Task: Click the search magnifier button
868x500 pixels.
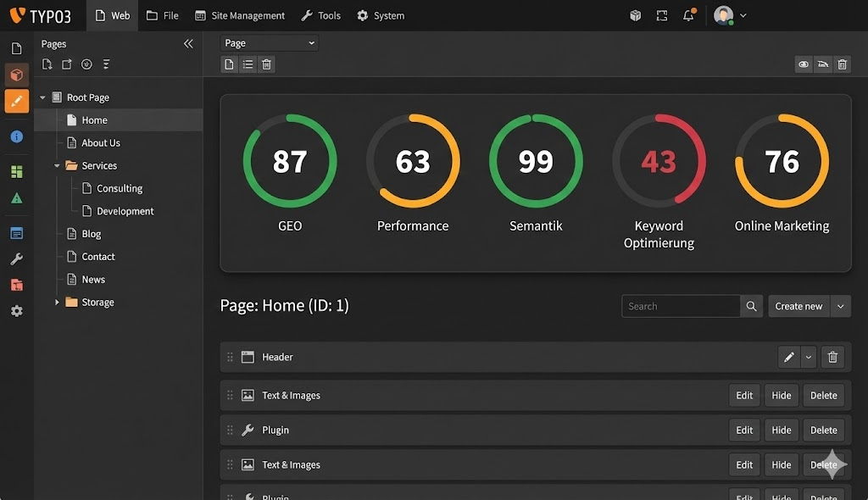Action: coord(751,306)
